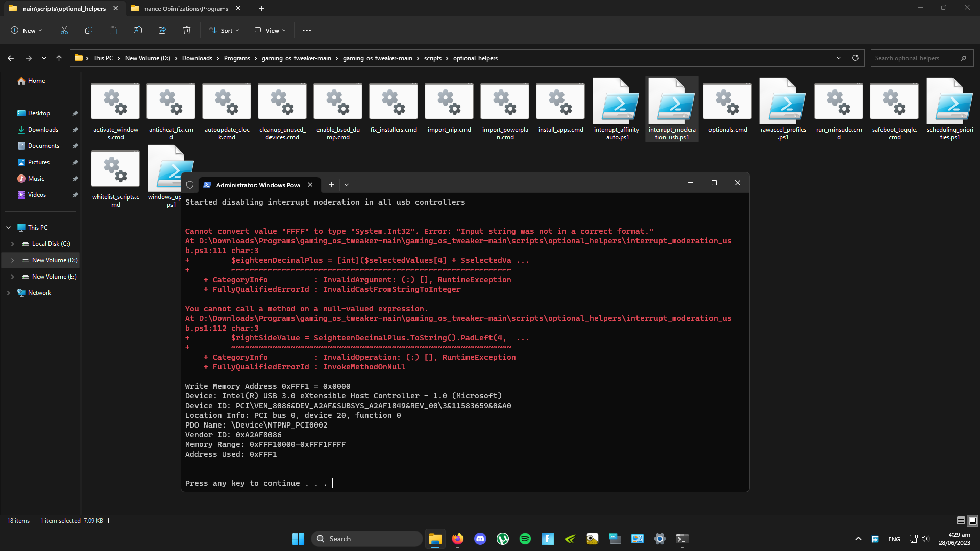
Task: Expand Local Disk (C:) tree node
Action: (x=13, y=244)
